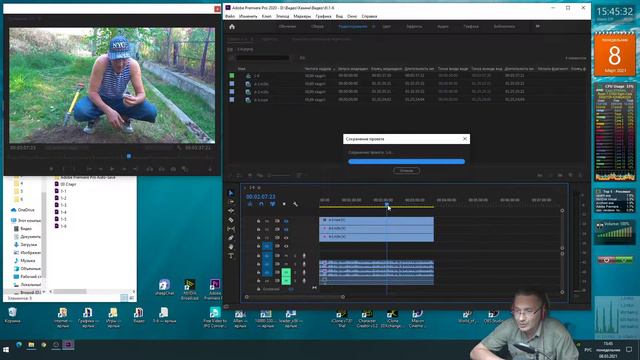The height and width of the screenshot is (360, 640).
Task: Click the timeline timecode 00:02:07:23
Action: click(260, 197)
